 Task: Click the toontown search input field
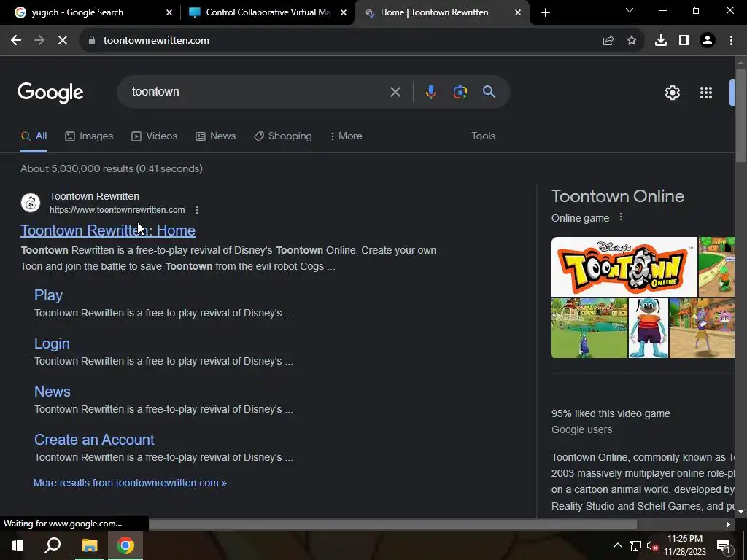coord(258,92)
